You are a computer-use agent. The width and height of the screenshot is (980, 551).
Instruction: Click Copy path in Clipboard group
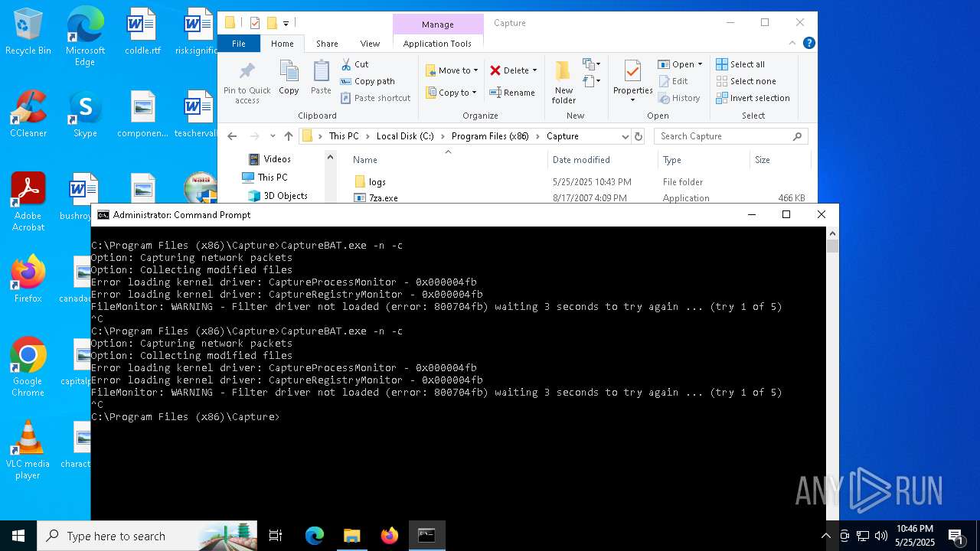367,81
